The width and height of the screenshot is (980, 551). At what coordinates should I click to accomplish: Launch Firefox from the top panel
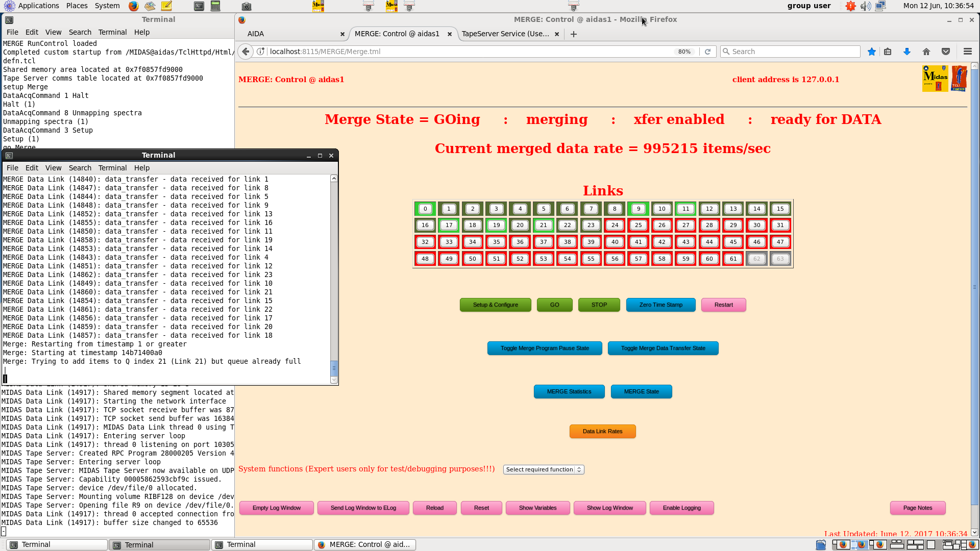pyautogui.click(x=133, y=6)
